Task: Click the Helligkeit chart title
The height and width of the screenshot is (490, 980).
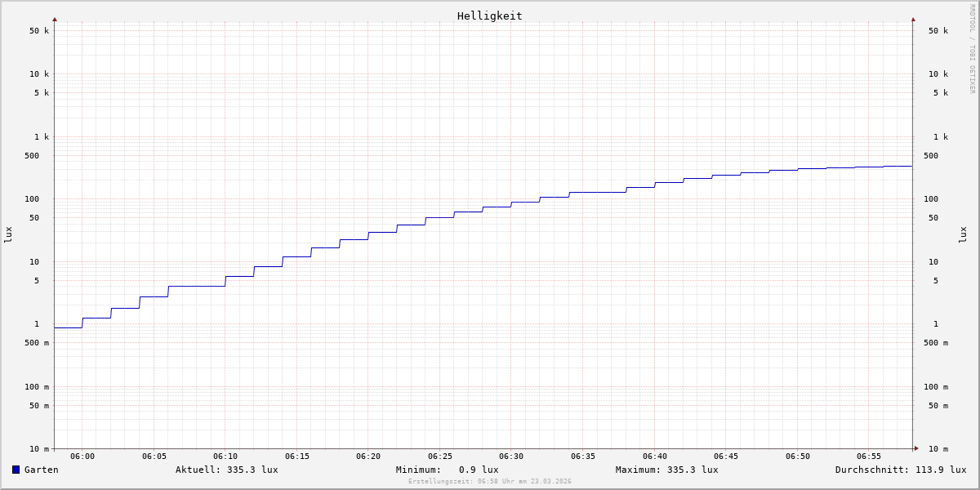Action: point(489,16)
